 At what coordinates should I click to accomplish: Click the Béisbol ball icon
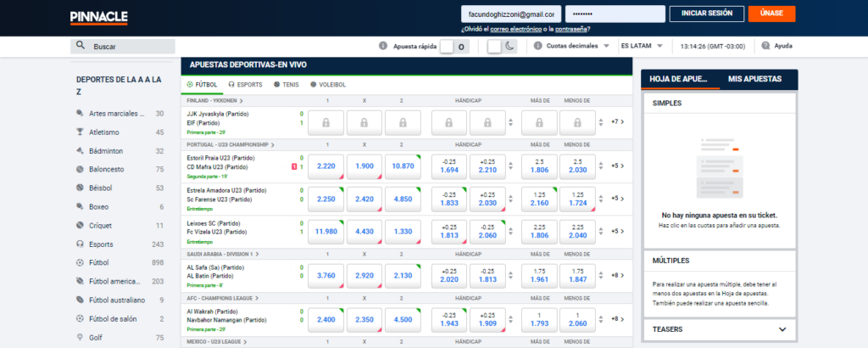tap(80, 188)
